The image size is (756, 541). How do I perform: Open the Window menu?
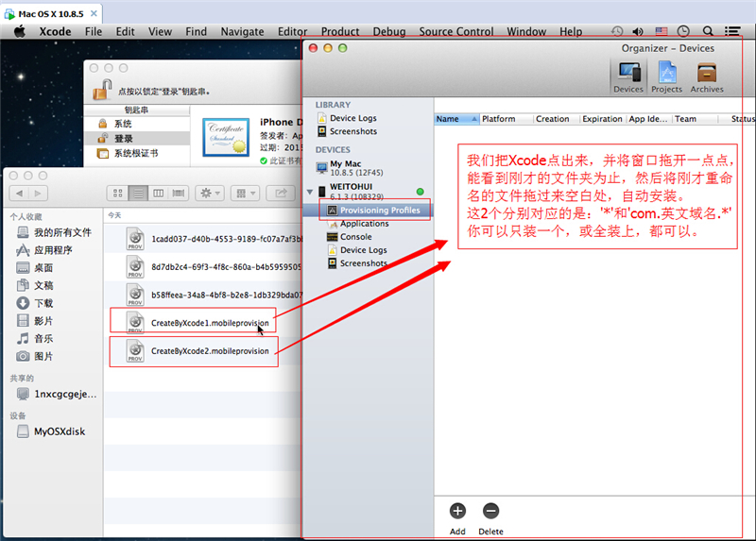pyautogui.click(x=526, y=32)
